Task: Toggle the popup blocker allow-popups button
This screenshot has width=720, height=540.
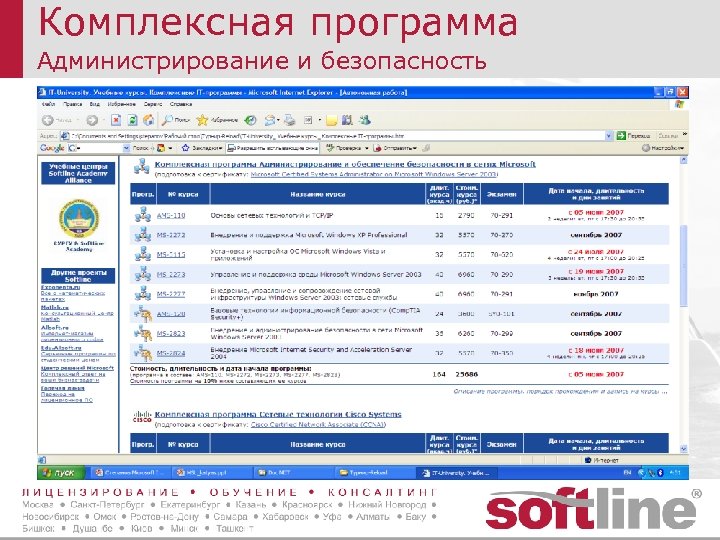Action: click(273, 148)
